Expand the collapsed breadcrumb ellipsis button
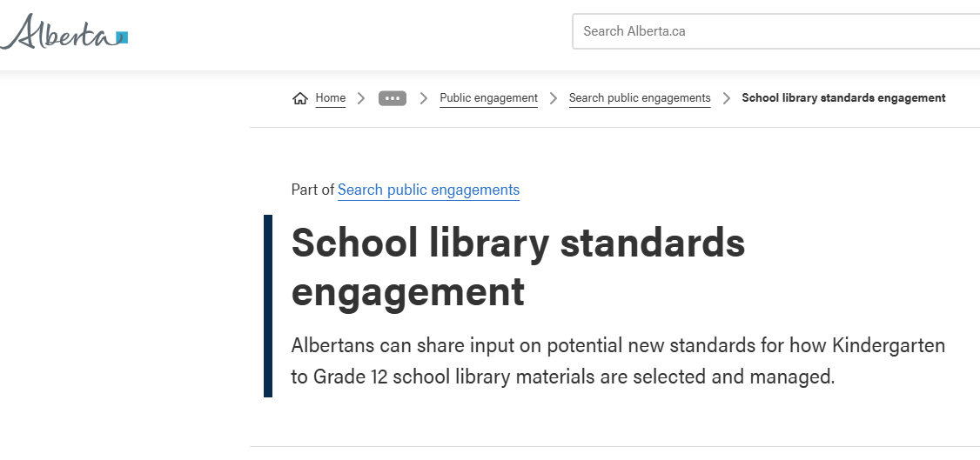 point(393,98)
